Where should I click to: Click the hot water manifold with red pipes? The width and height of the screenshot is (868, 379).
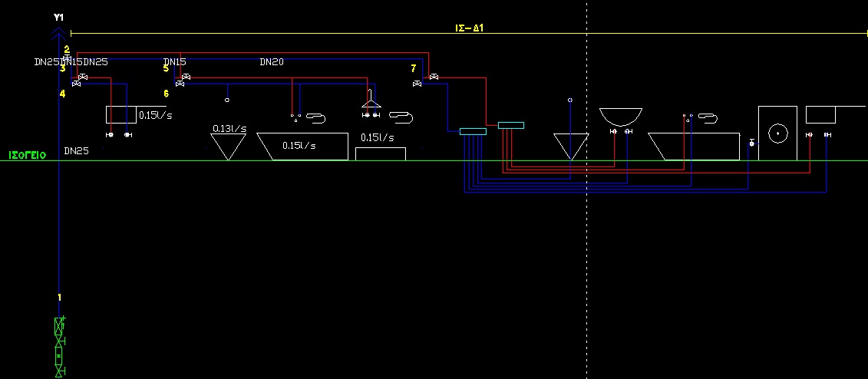click(x=511, y=125)
